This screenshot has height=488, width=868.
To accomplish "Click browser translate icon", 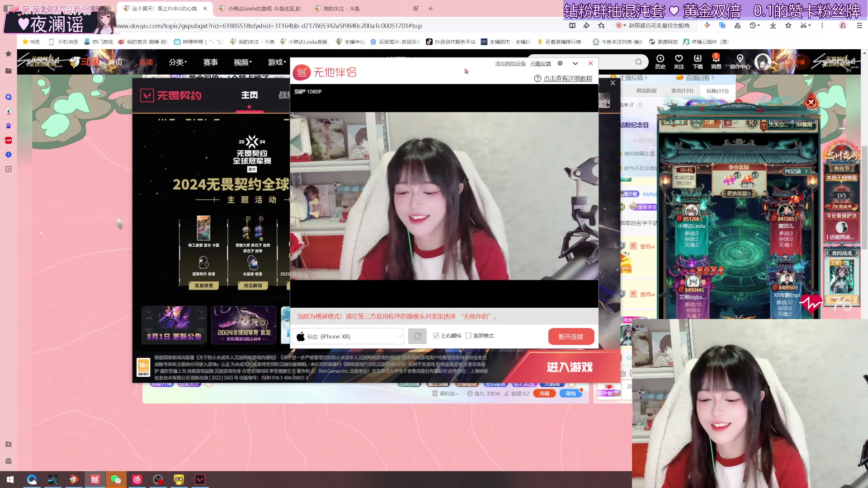I will (722, 26).
